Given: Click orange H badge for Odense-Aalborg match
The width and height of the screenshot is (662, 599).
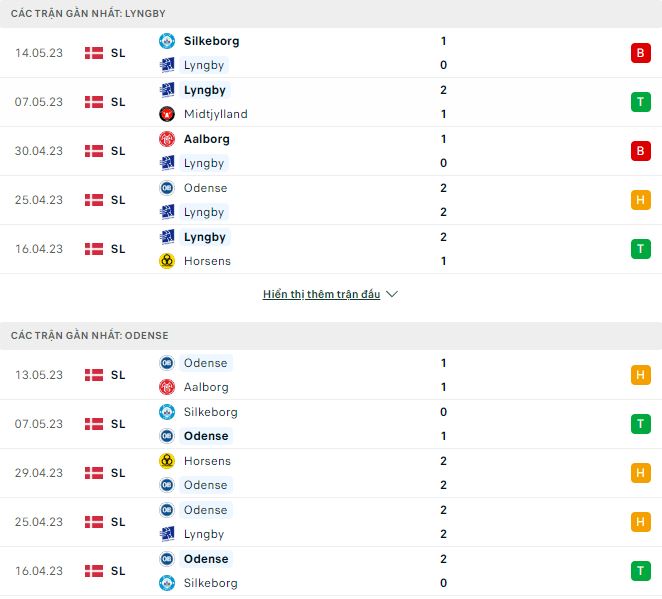Looking at the screenshot, I should (x=640, y=375).
